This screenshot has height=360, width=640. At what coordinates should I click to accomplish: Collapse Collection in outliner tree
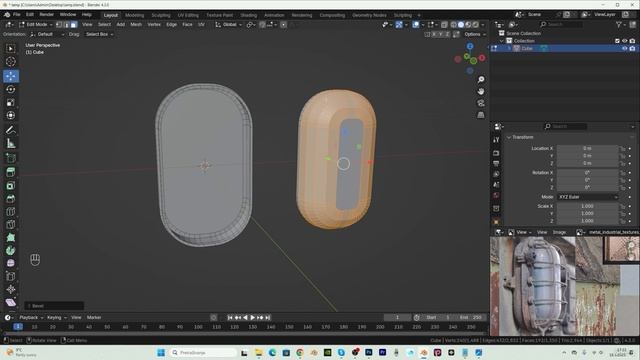[502, 41]
